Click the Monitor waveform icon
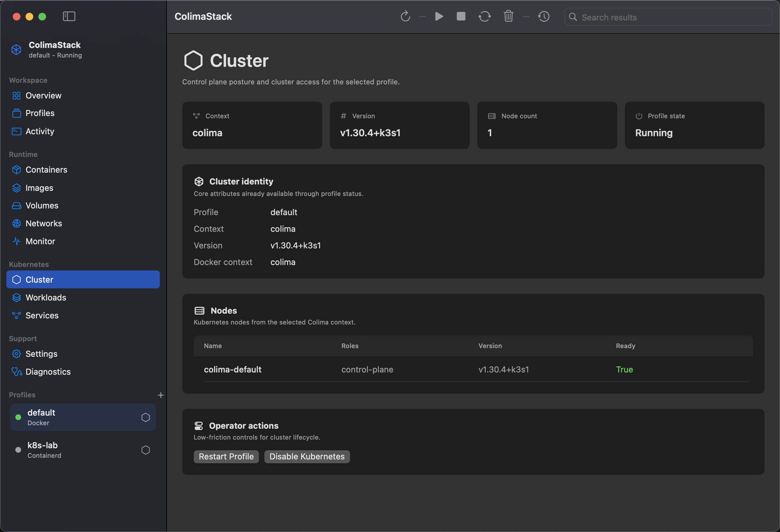Image resolution: width=780 pixels, height=532 pixels. click(x=16, y=241)
